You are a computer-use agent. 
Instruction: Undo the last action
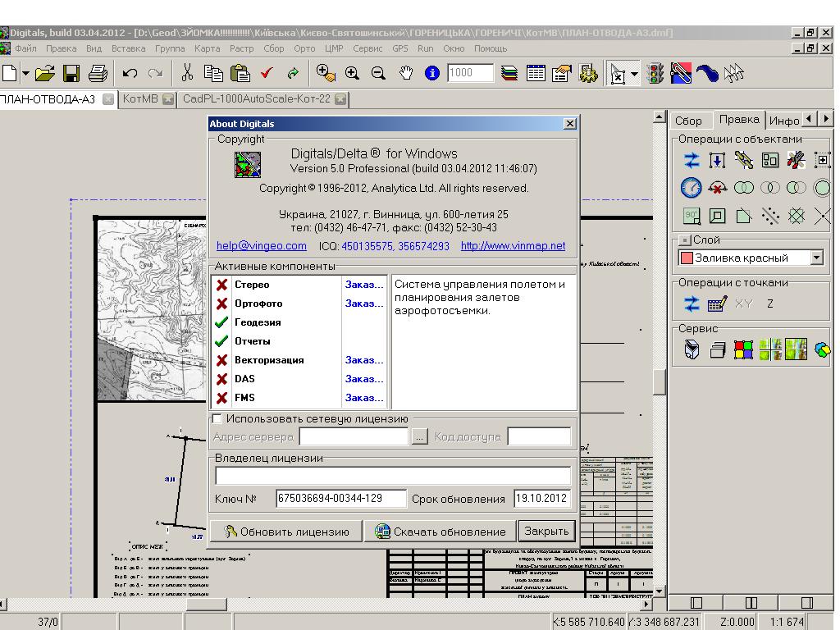tap(130, 73)
